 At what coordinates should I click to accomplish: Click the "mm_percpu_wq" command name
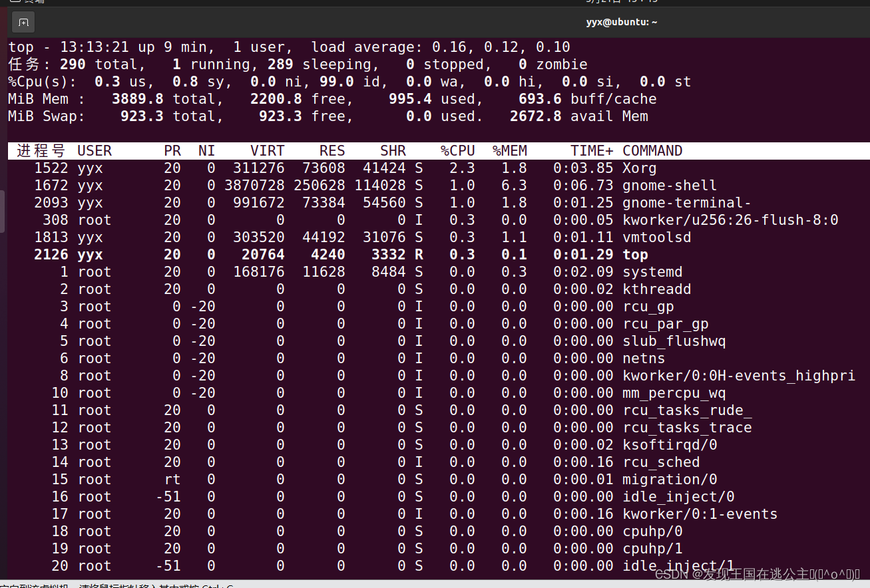click(674, 393)
